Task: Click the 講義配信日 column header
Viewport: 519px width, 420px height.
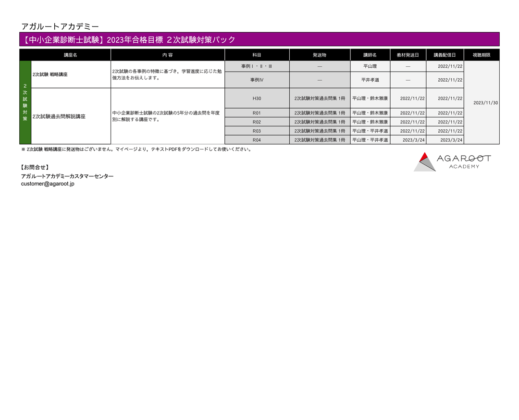Action: point(445,55)
